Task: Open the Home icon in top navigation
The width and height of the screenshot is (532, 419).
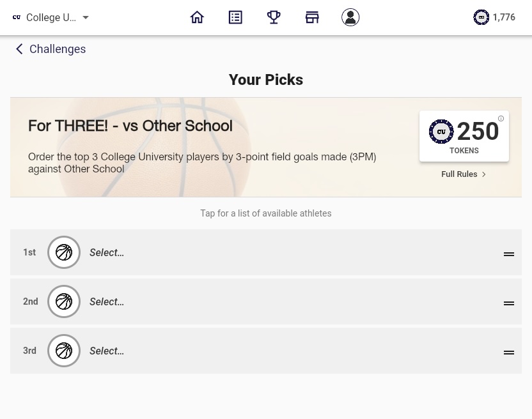Action: point(197,17)
